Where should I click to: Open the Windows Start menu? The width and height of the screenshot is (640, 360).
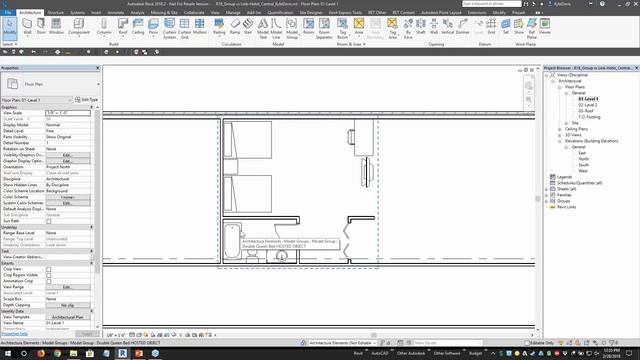tap(8, 353)
